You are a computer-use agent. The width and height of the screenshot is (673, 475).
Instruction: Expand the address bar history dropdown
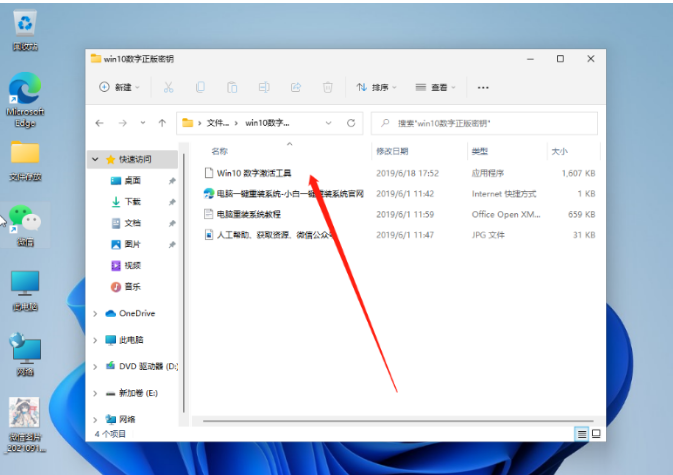click(x=328, y=123)
